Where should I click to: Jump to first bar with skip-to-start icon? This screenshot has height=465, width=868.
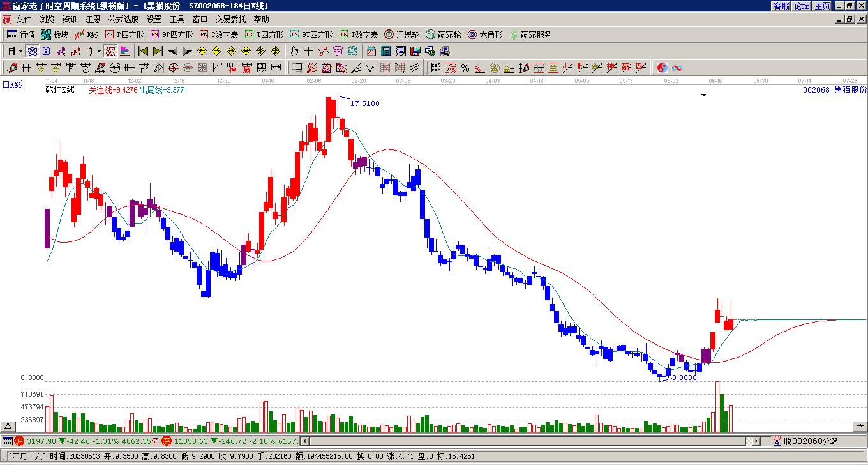tap(143, 51)
